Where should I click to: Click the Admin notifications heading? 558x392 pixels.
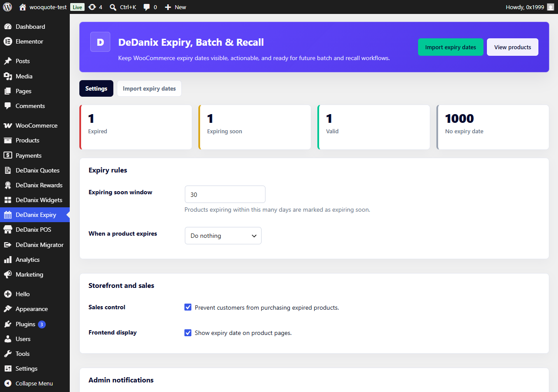coord(121,380)
